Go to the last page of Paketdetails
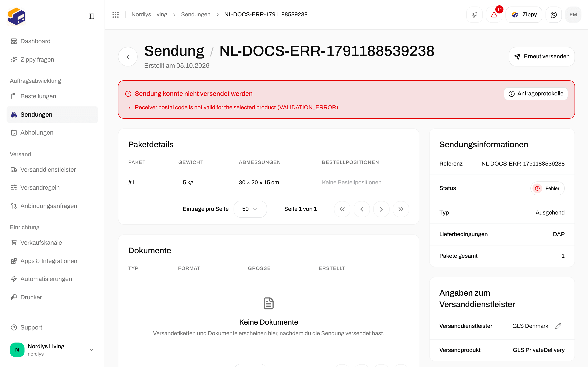The width and height of the screenshot is (588, 367). tap(401, 209)
